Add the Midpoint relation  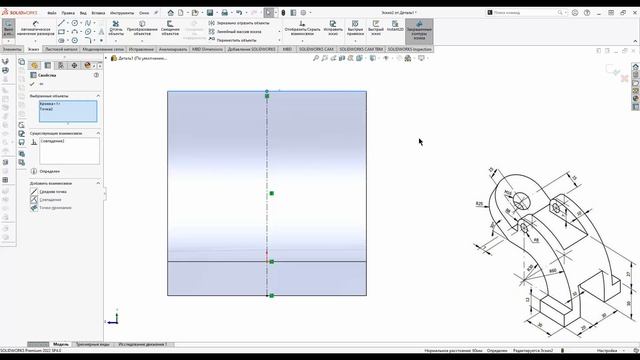[x=49, y=191]
